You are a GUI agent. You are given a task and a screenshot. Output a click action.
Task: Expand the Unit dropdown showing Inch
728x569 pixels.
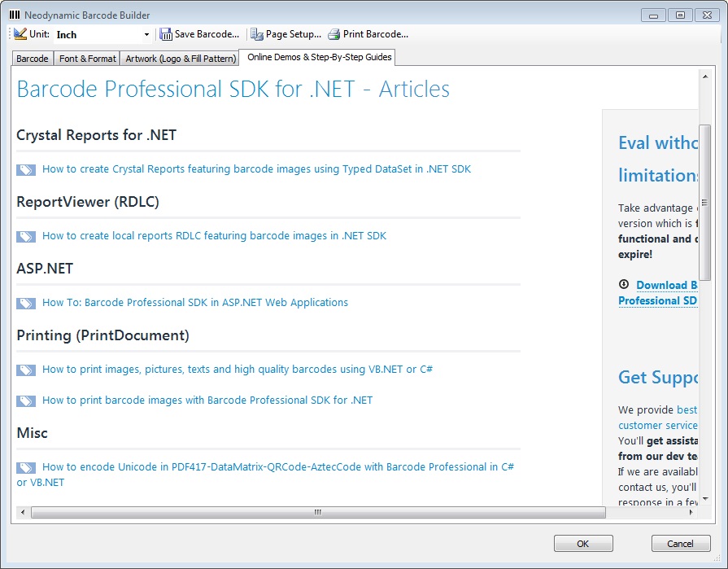point(146,35)
